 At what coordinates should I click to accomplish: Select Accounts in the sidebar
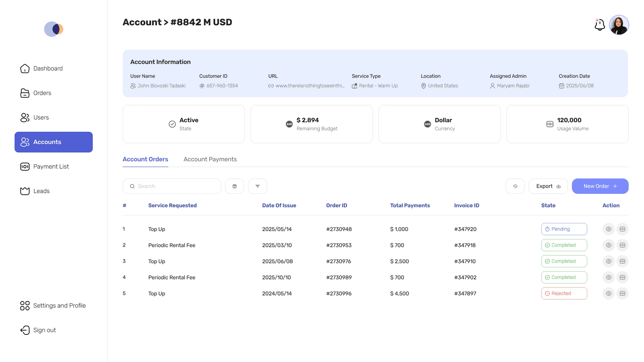[x=54, y=142]
